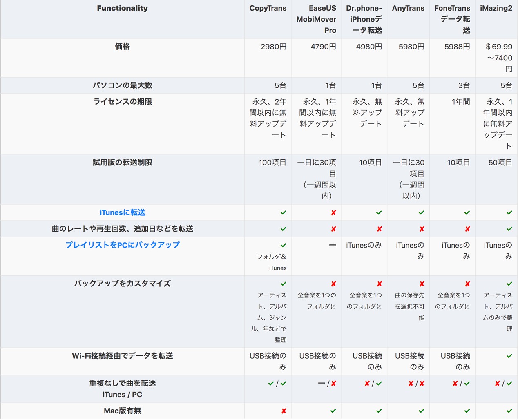This screenshot has height=420, width=518.
Task: Click the 価格 row label
Action: (122, 47)
